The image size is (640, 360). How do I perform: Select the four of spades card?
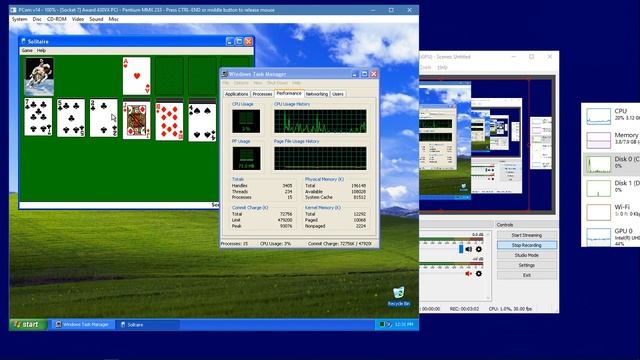[202, 122]
